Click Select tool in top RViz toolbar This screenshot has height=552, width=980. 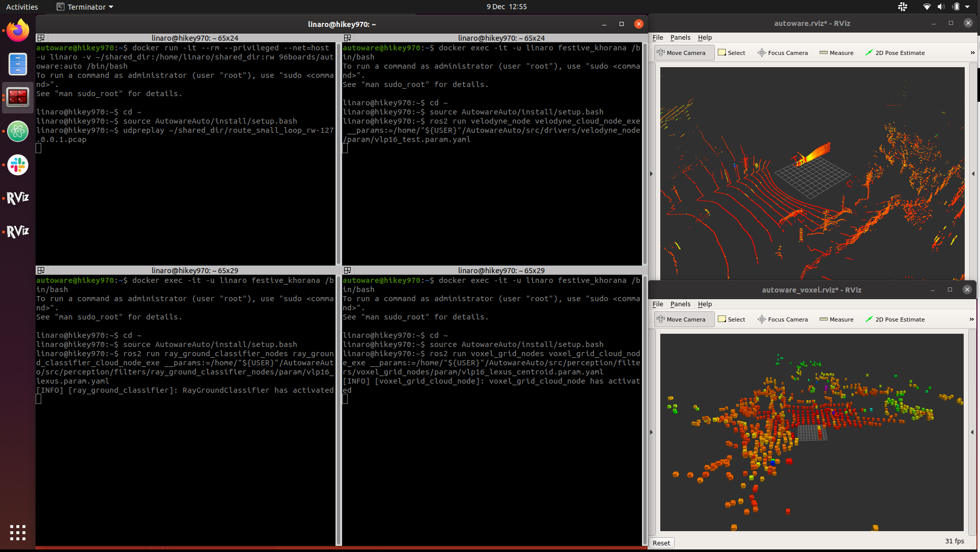[732, 53]
